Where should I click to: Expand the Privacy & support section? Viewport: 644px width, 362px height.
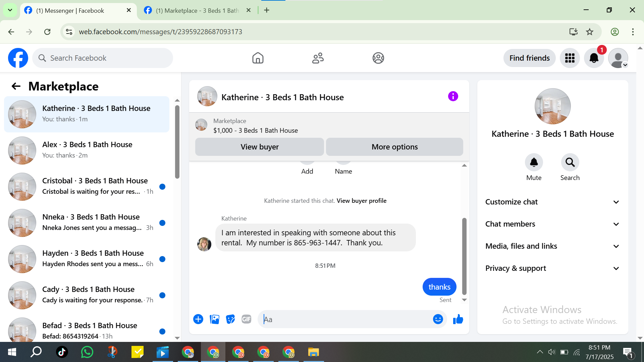pyautogui.click(x=552, y=268)
